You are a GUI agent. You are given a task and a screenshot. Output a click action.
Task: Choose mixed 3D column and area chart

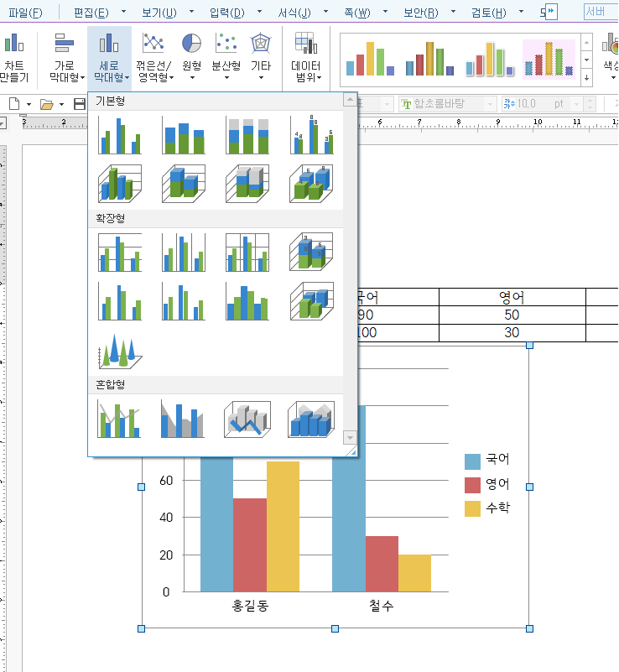311,419
